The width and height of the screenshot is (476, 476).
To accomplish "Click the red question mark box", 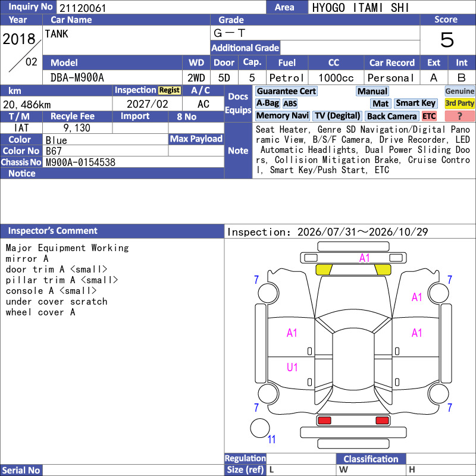I will (459, 116).
